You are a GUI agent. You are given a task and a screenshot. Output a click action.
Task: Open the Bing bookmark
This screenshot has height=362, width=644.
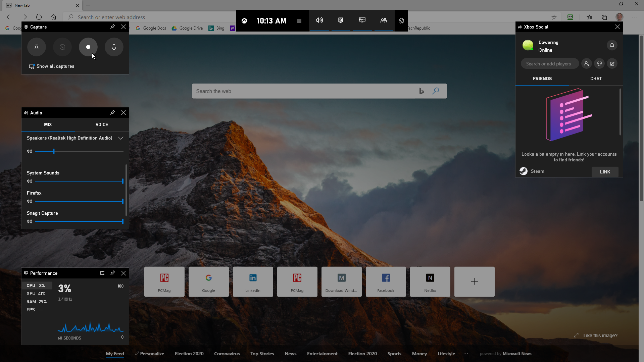point(216,28)
